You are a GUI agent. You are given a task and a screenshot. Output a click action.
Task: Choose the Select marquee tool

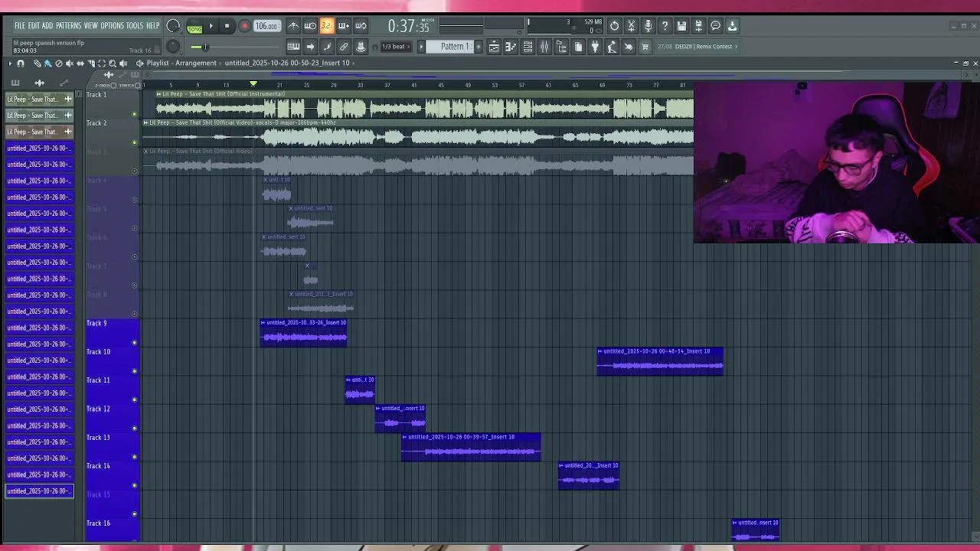(101, 63)
